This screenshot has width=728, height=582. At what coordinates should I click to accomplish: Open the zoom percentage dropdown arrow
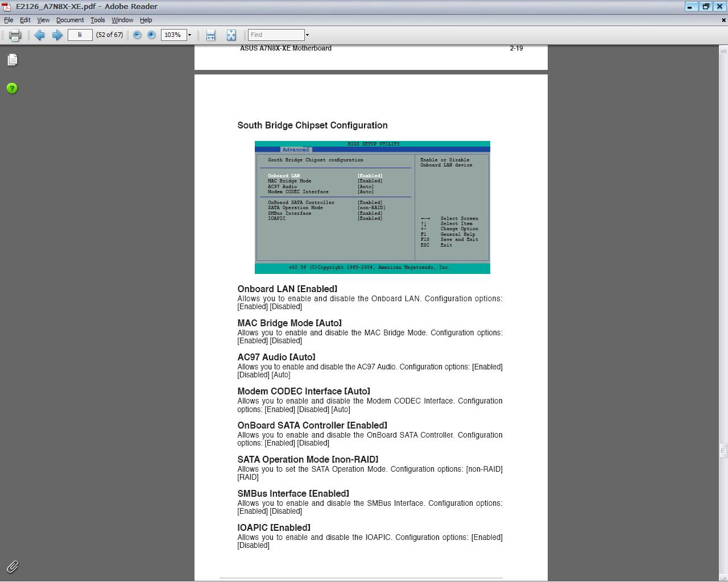(189, 35)
